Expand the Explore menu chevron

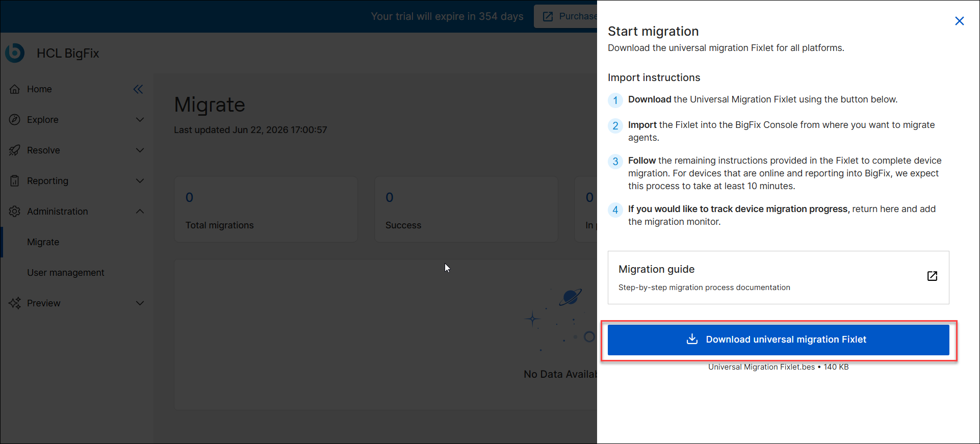(140, 120)
